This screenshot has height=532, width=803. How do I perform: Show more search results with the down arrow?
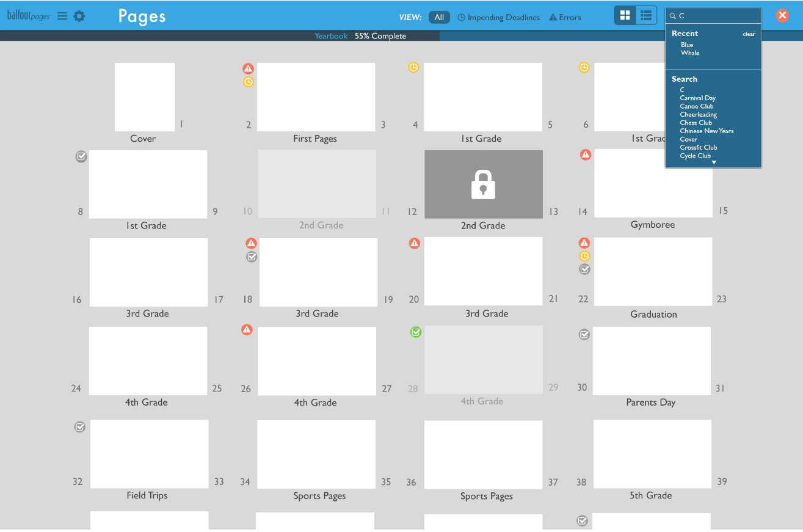[x=714, y=162]
